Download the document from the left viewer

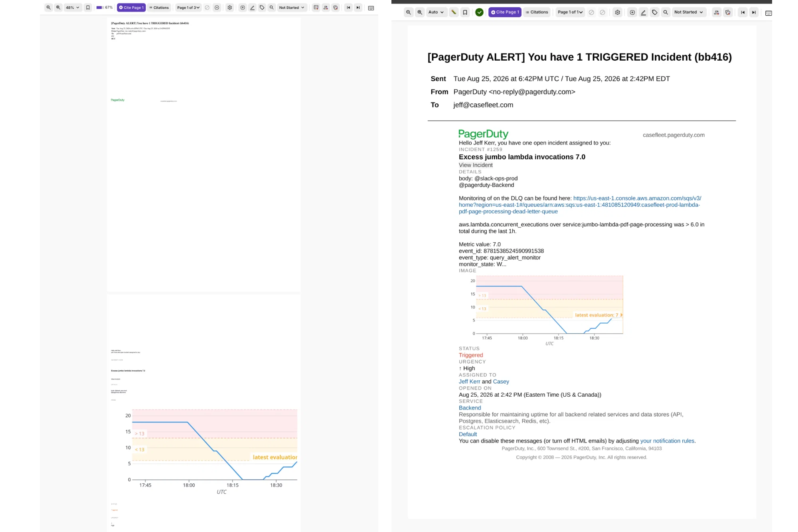[243, 8]
